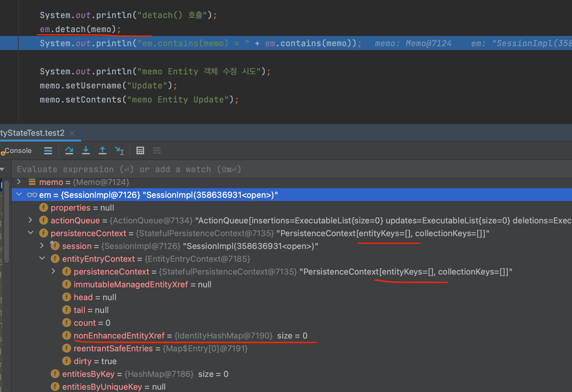Expand the memo variable node

tap(19, 182)
